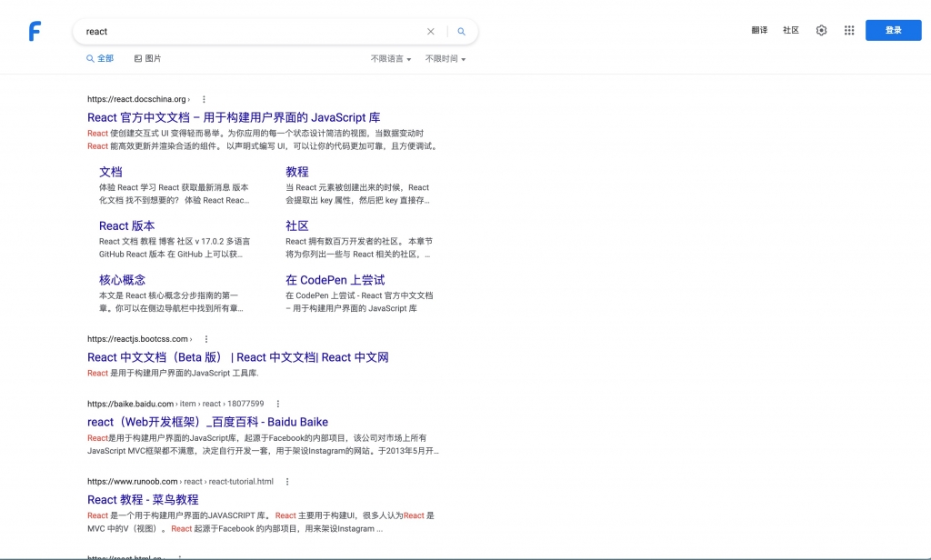
Task: Click the blue 登录 button
Action: [893, 30]
